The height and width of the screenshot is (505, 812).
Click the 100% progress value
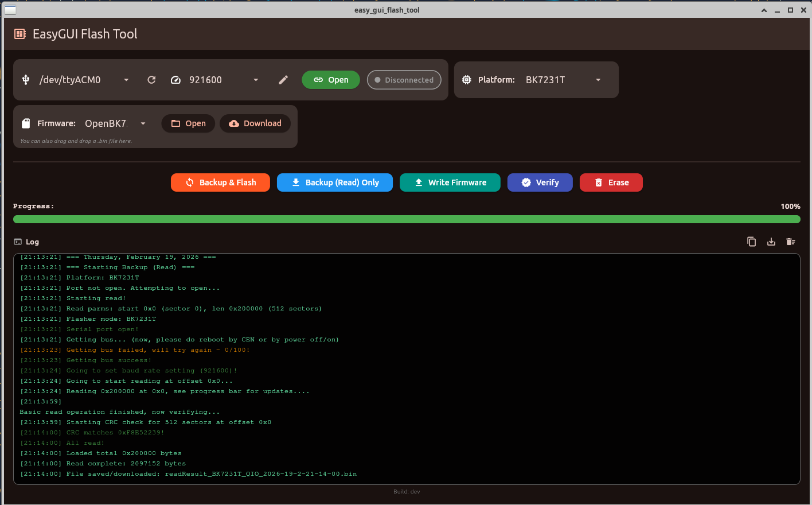point(790,207)
